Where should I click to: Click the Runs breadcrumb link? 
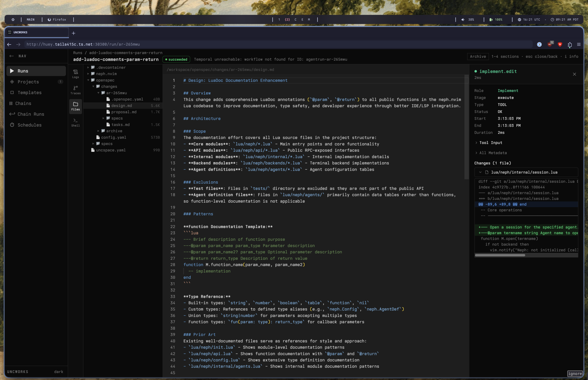(77, 53)
